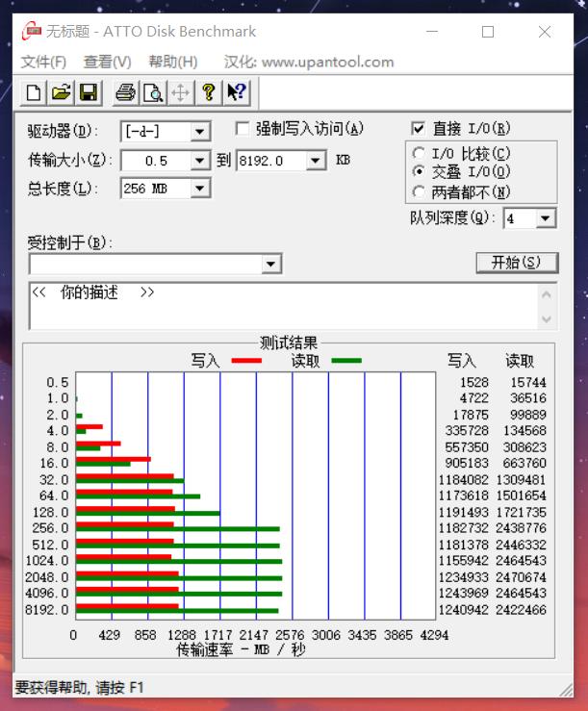Minimize the ATTO Disk Benchmark window
The image size is (588, 711).
click(x=432, y=32)
